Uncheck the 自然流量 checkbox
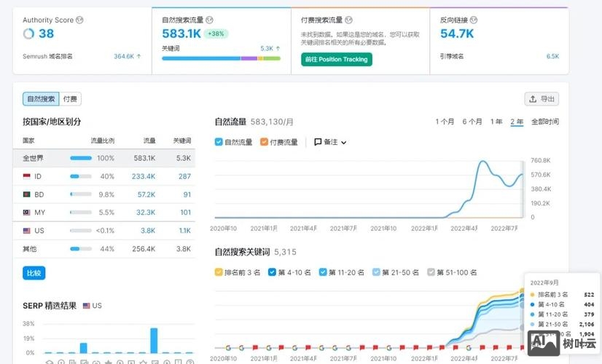Image resolution: width=602 pixels, height=364 pixels. pos(219,142)
